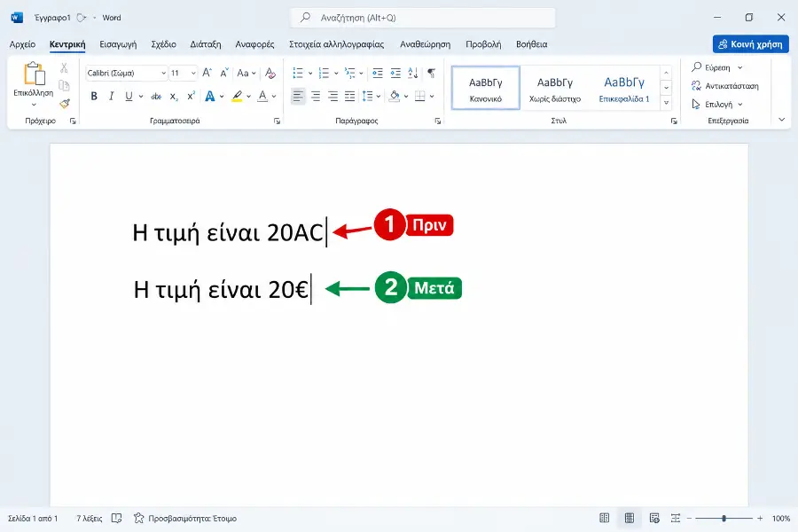Click the zoom slider handle
This screenshot has height=532, width=798.
point(724,518)
